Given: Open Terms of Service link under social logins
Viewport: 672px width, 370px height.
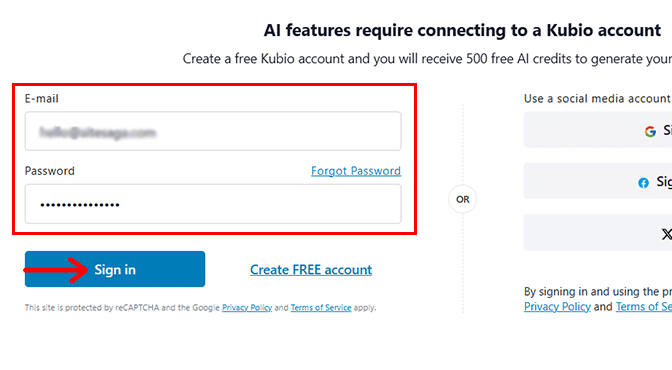Looking at the screenshot, I should [644, 307].
